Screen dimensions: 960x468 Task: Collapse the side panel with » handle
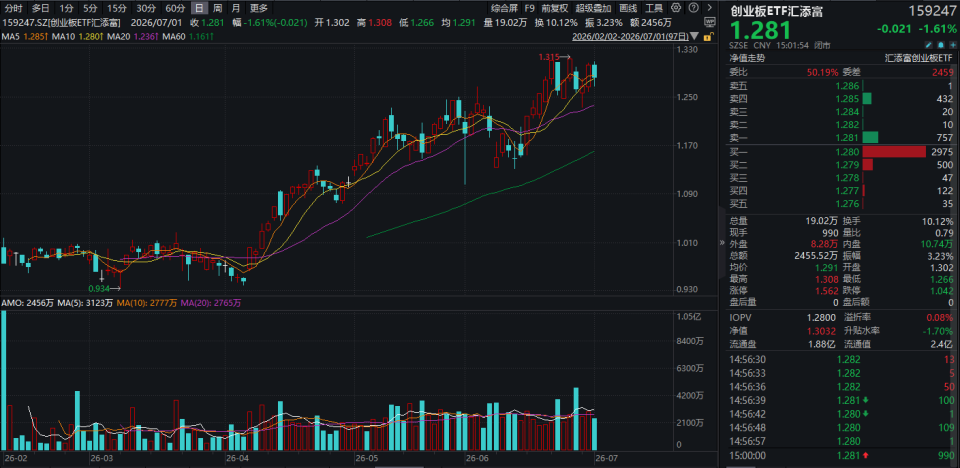pyautogui.click(x=721, y=242)
